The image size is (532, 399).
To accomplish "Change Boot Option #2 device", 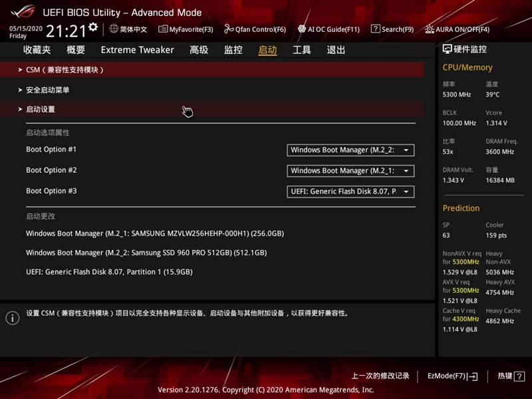I will coord(350,170).
